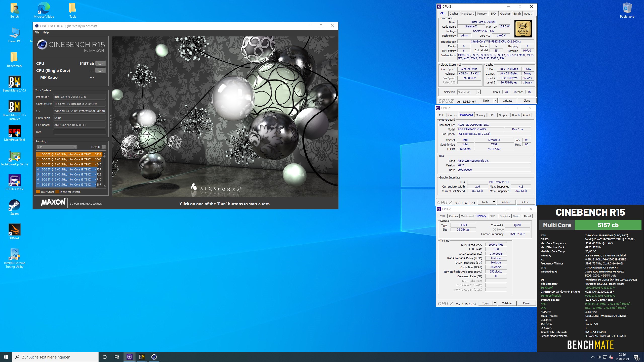Image resolution: width=644 pixels, height=362 pixels.
Task: Open BenchMate 0.10.7 Installer icon
Action: 14,111
